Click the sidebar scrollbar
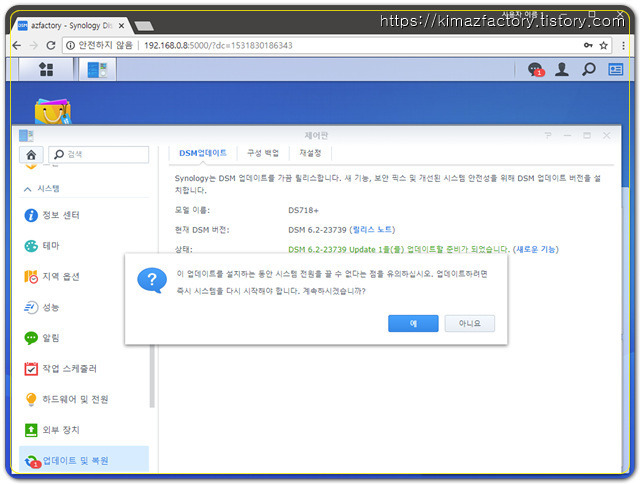Viewport: 640px width, 484px height. click(152, 375)
